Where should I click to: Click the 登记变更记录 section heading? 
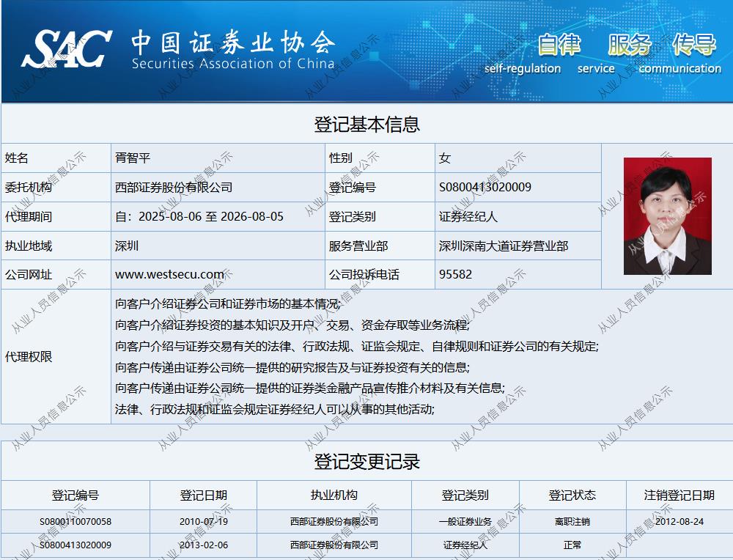[x=366, y=462]
